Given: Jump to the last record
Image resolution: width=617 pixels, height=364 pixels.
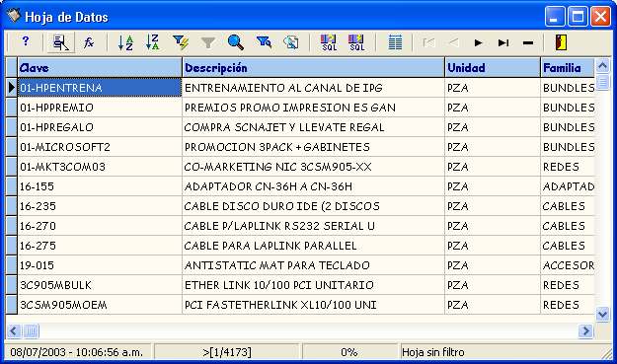Looking at the screenshot, I should coord(503,42).
